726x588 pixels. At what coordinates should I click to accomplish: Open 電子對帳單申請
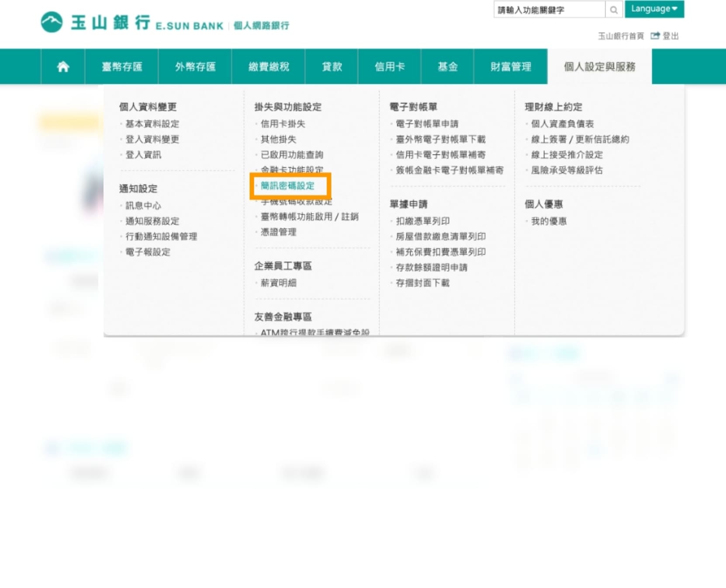pos(427,124)
